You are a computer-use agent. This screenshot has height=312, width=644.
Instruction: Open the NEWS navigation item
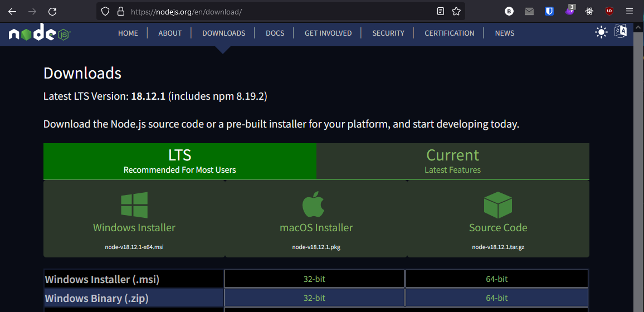point(505,33)
